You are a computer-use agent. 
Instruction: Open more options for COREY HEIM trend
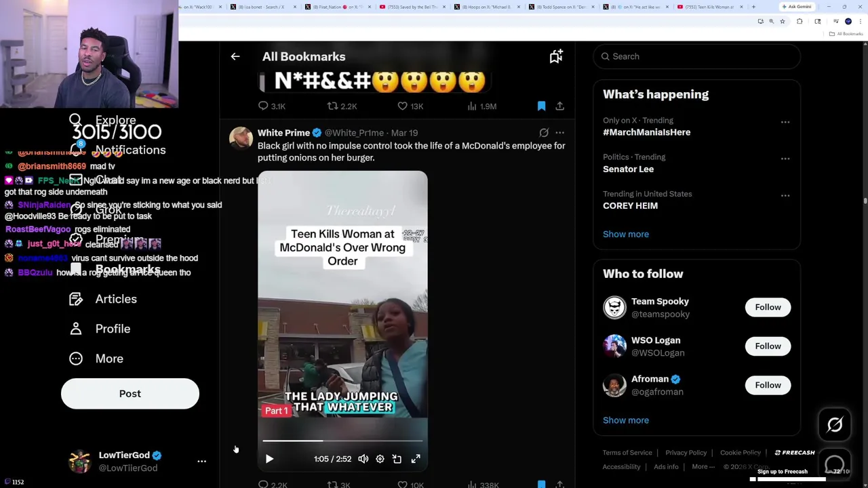785,195
